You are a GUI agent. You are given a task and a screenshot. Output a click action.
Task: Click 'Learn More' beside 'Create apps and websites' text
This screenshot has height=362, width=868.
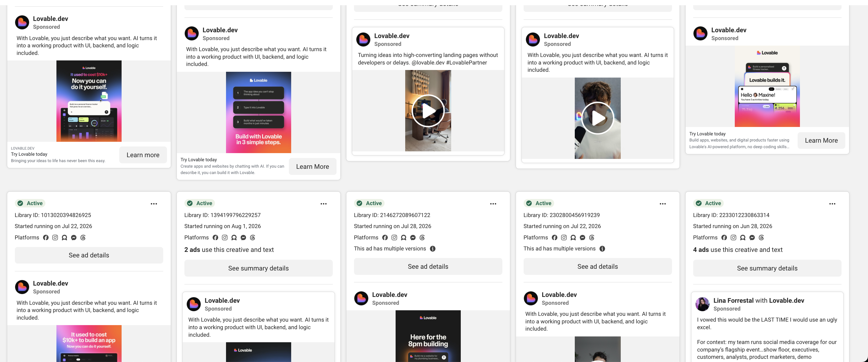312,166
